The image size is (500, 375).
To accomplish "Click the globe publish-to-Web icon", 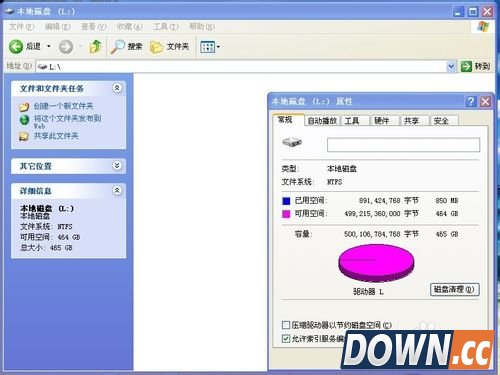I will pyautogui.click(x=24, y=120).
